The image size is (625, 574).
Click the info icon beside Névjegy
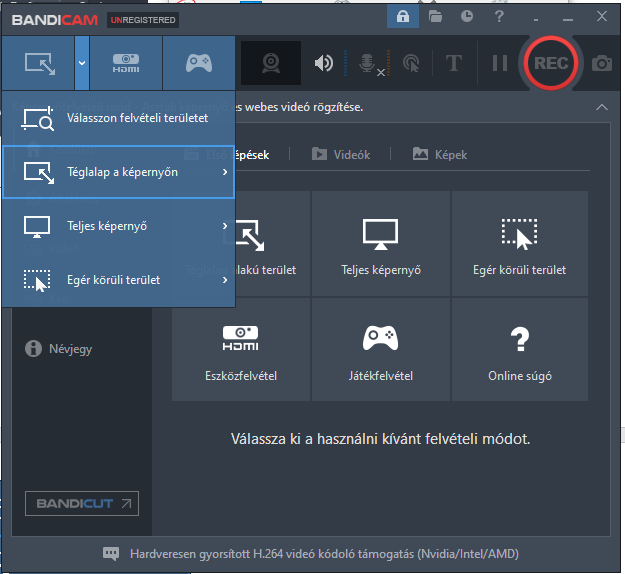click(x=33, y=349)
